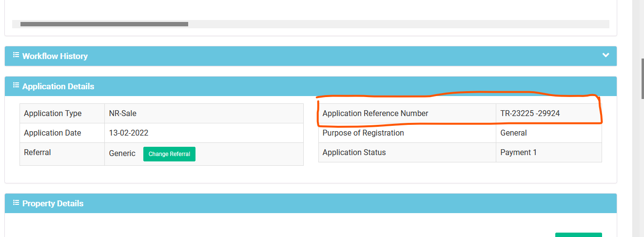Image resolution: width=644 pixels, height=237 pixels.
Task: Select the TR-23225 -29924 reference number value
Action: coord(530,114)
